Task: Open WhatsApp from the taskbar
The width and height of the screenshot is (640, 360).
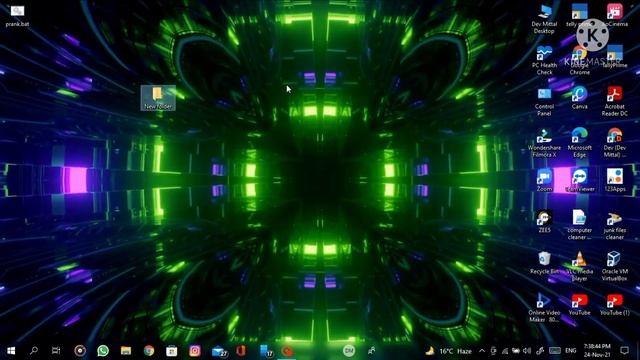Action: (x=103, y=351)
